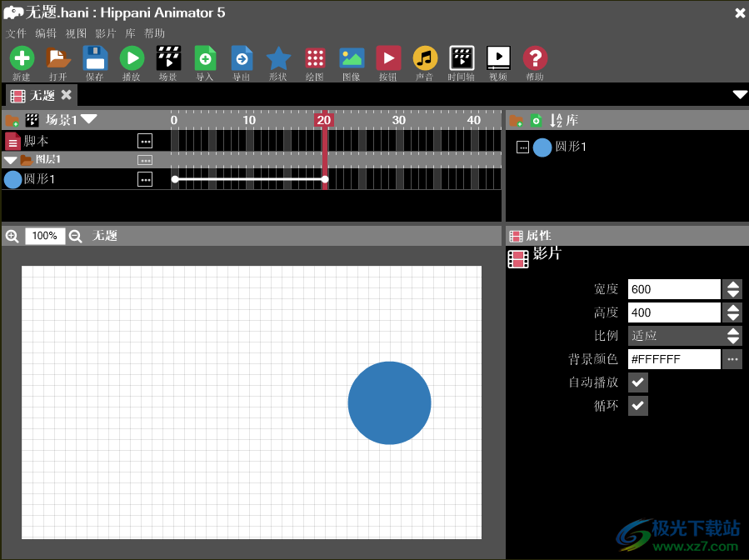Uncheck the 自动播放 (autoplay) checkbox
The height and width of the screenshot is (560, 749).
[637, 382]
